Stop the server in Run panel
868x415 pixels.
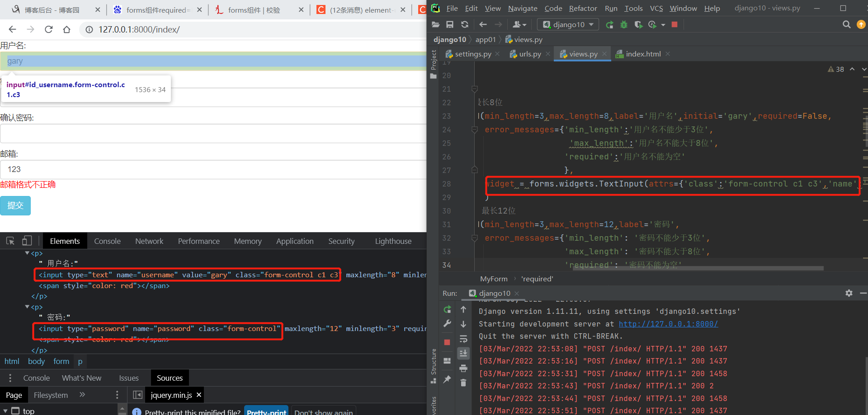click(447, 342)
